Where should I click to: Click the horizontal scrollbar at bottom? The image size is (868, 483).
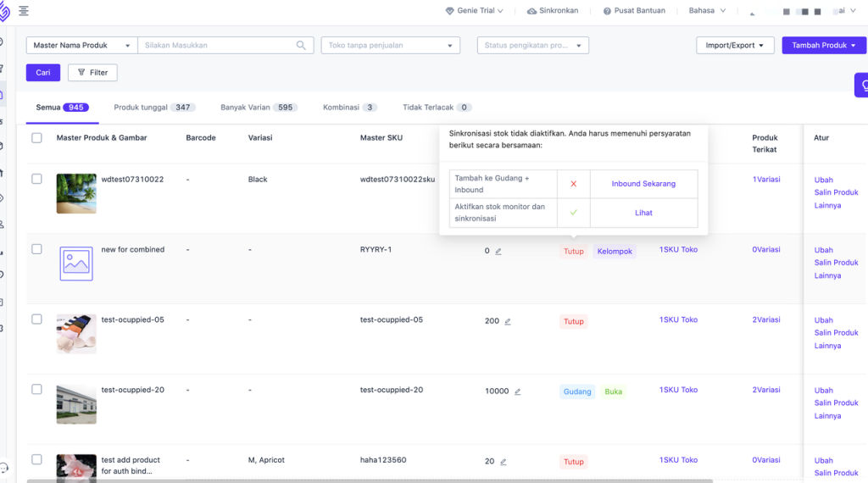pyautogui.click(x=370, y=480)
